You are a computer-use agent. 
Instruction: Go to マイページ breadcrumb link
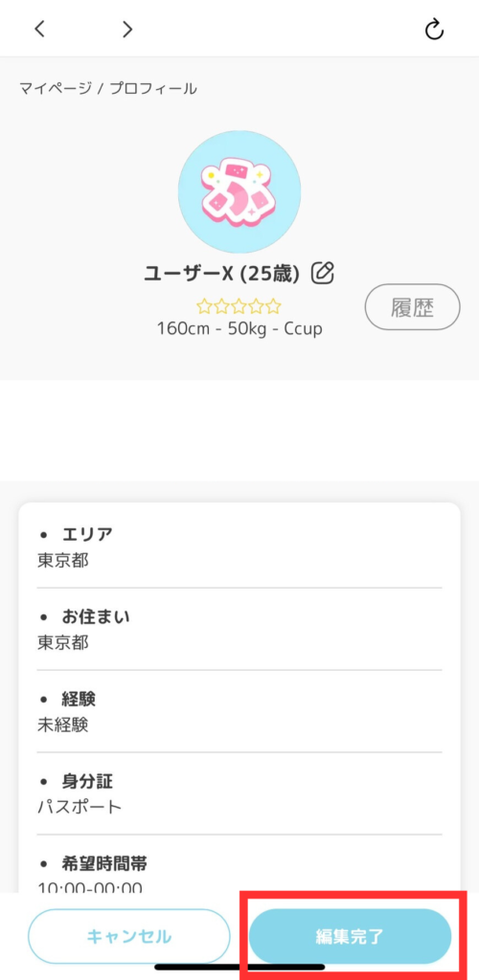(x=55, y=89)
